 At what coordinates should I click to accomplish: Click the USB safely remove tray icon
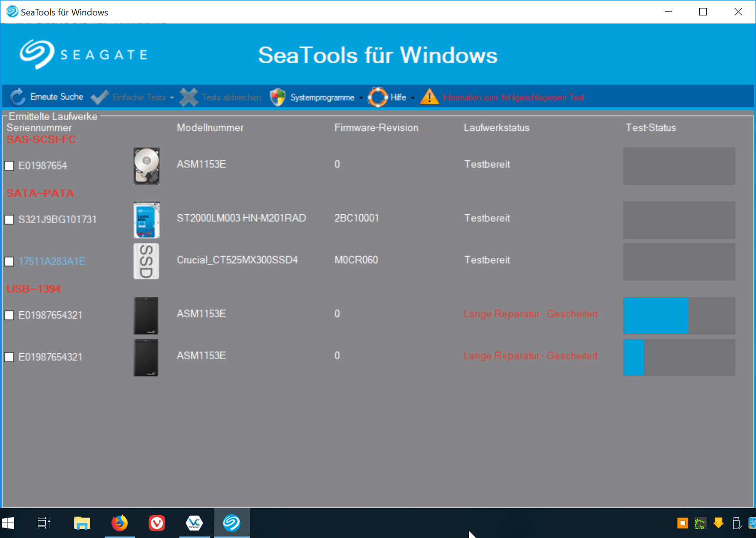[737, 523]
